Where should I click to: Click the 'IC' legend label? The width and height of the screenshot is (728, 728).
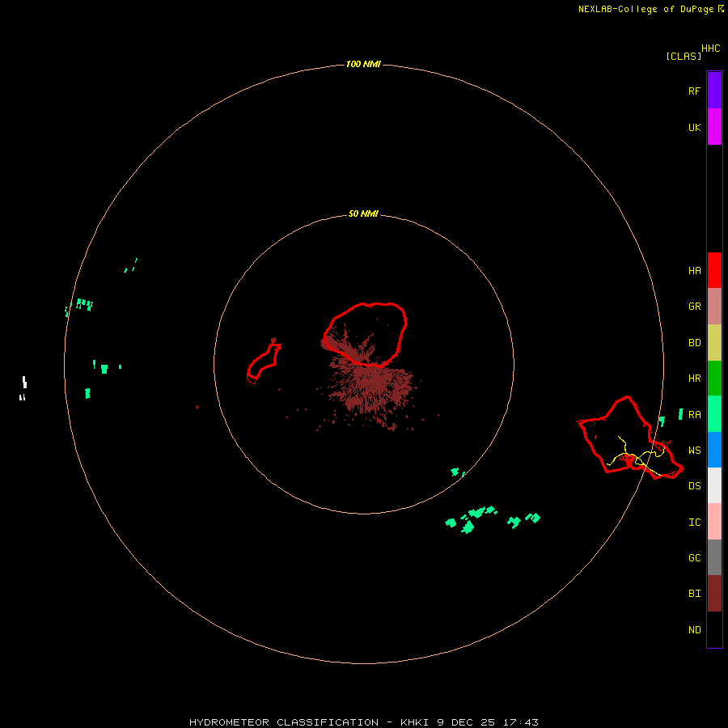(x=695, y=523)
